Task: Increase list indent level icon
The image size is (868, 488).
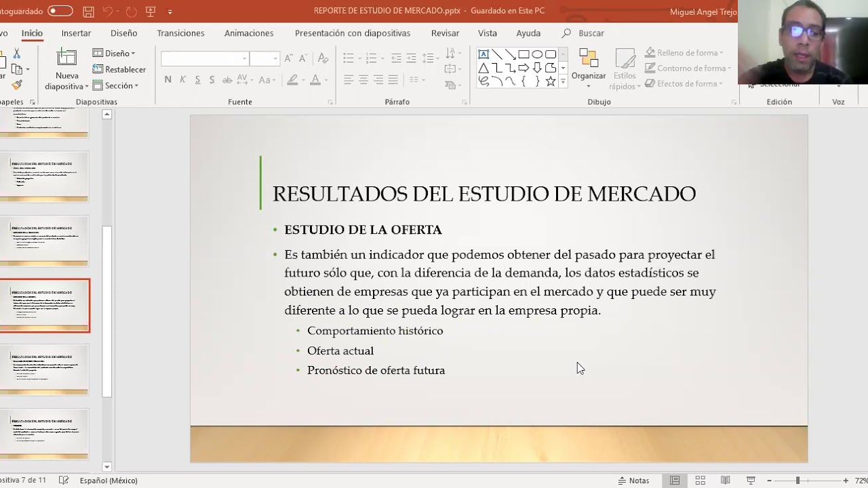Action: coord(412,58)
